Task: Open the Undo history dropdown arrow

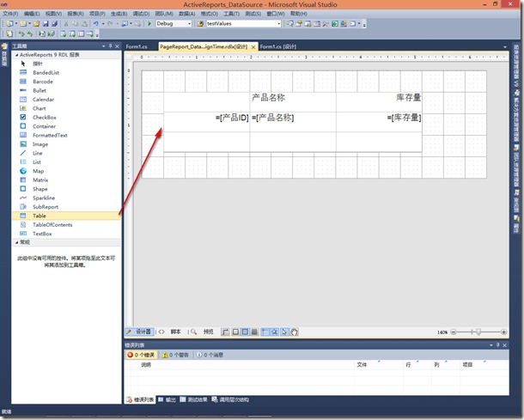Action: tap(103, 24)
